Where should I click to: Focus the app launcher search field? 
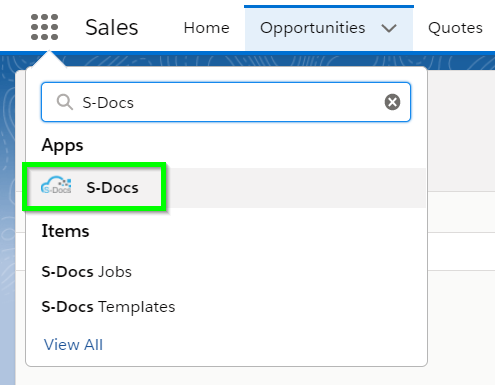click(226, 102)
